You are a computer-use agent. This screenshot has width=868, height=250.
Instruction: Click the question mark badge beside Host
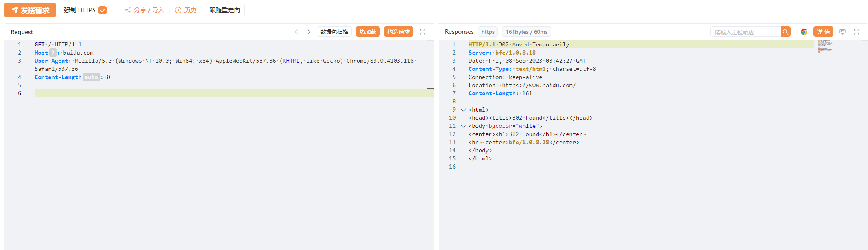(x=53, y=53)
